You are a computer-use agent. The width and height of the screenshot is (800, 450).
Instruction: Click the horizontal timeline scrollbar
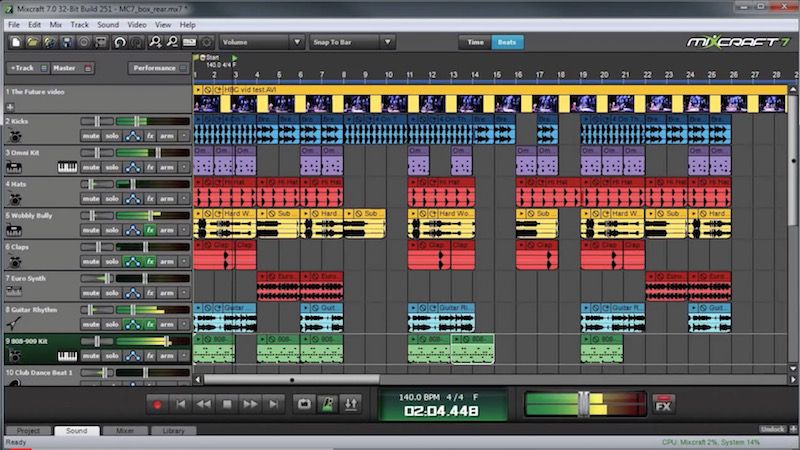tap(291, 380)
